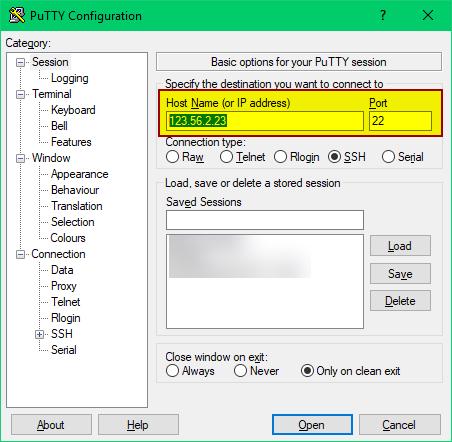Click the About button
452x442 pixels.
tap(51, 424)
